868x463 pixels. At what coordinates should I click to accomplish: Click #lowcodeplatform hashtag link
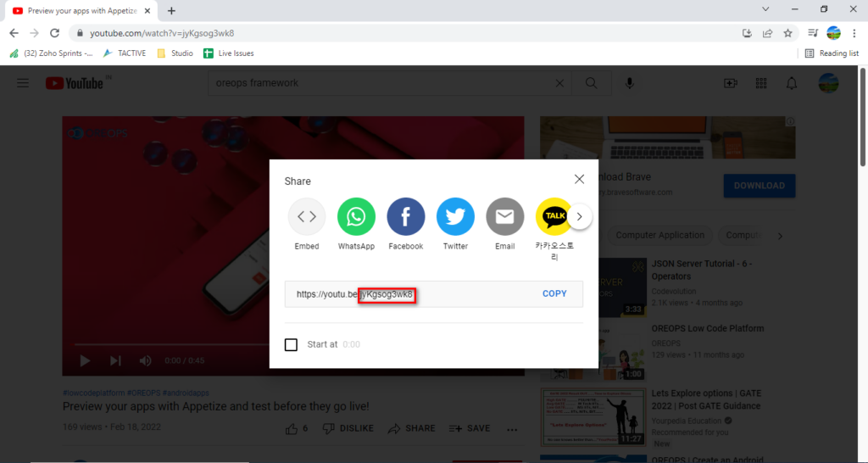(x=93, y=393)
